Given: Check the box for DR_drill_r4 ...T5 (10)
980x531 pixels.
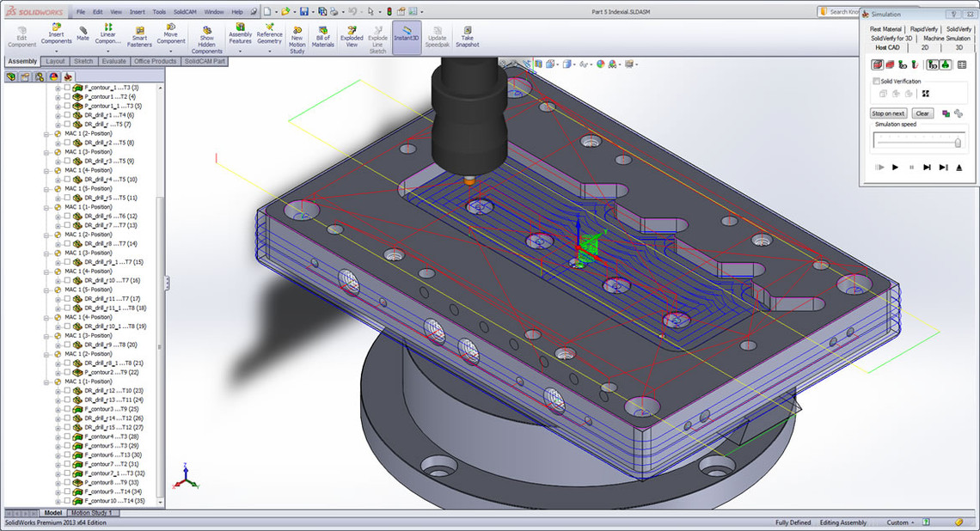Looking at the screenshot, I should [67, 180].
